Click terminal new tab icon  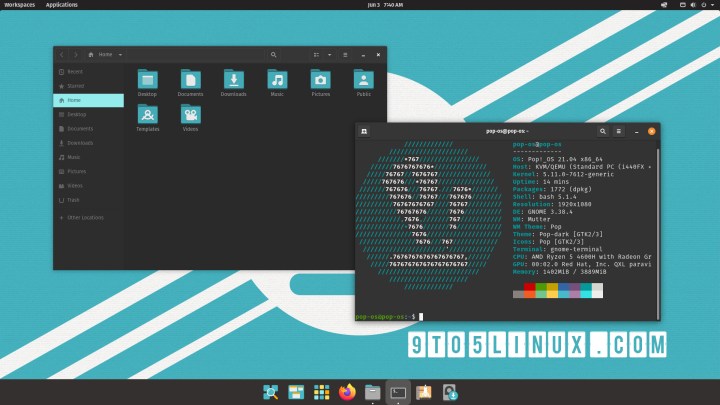pos(364,131)
